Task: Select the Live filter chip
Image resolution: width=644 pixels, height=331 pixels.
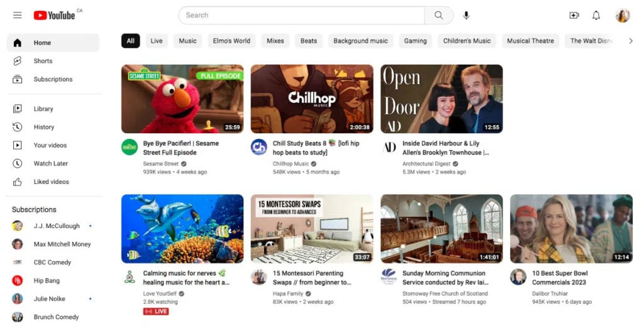Action: point(157,41)
